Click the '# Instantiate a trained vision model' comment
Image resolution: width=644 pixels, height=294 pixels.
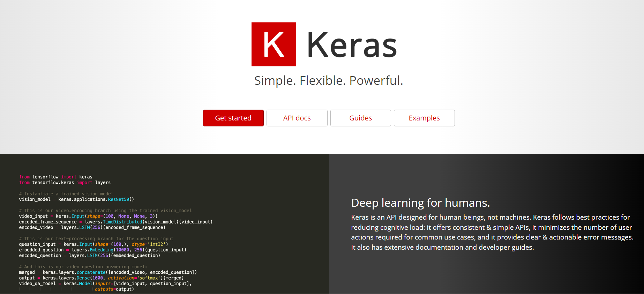66,194
